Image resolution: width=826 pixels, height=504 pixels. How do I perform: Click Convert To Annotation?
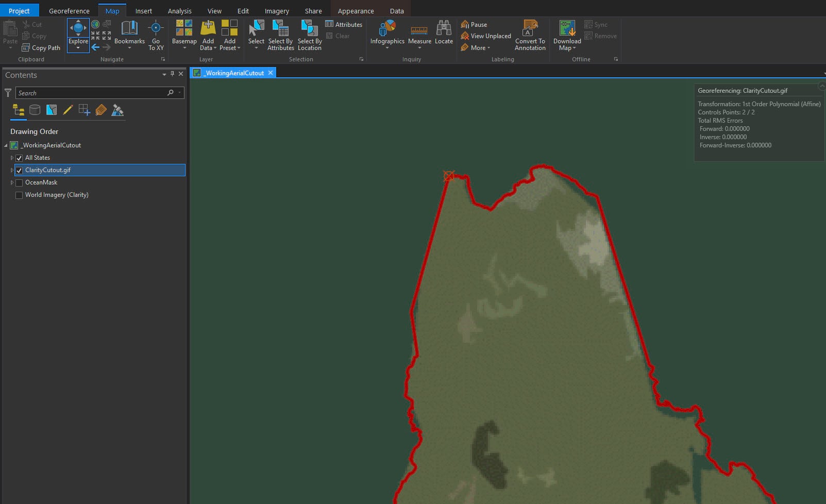[x=530, y=34]
